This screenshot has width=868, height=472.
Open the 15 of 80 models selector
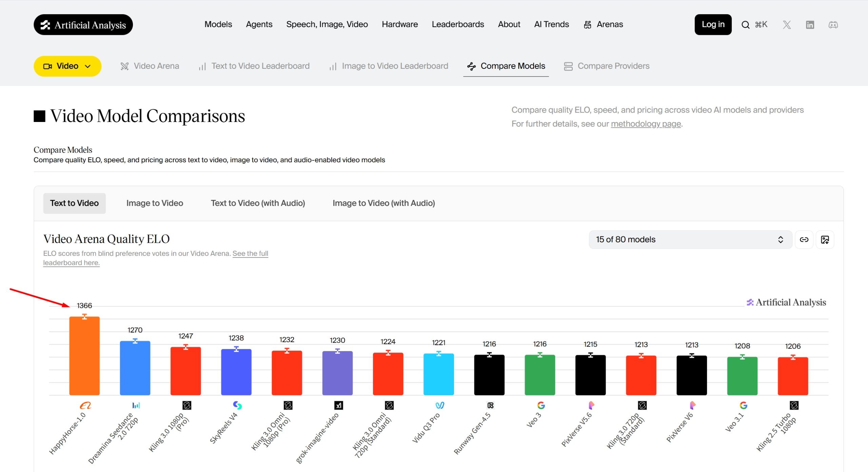click(x=690, y=240)
